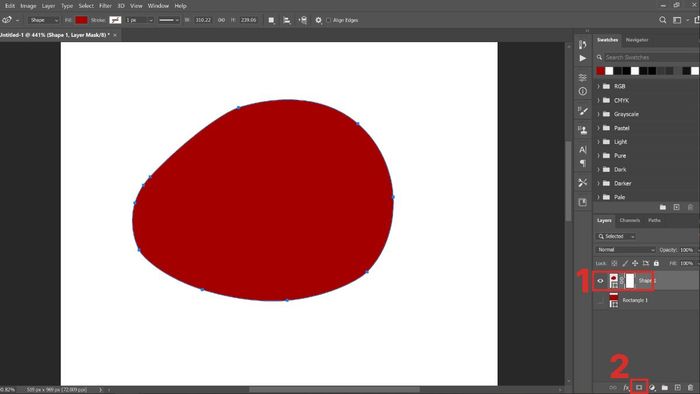This screenshot has height=394, width=700.
Task: Open the search magnifier at top right
Action: pos(662,20)
